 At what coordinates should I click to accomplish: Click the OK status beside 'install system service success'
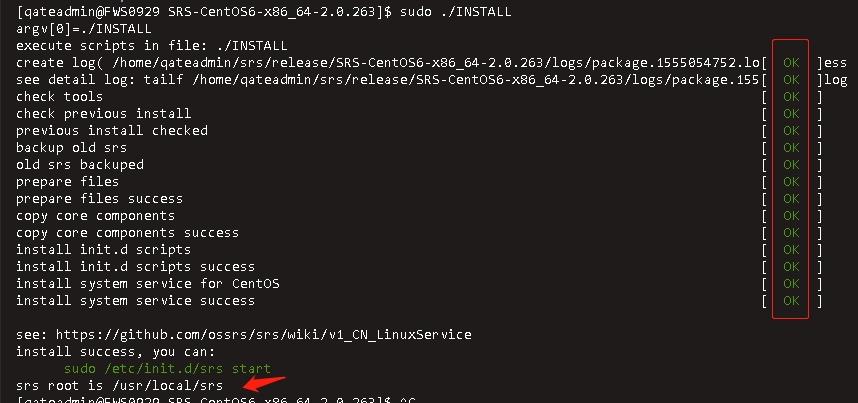coord(791,301)
